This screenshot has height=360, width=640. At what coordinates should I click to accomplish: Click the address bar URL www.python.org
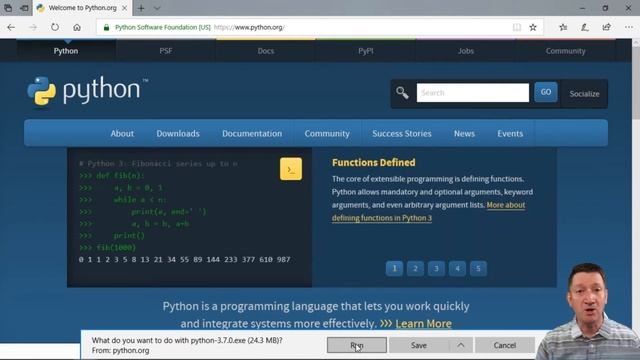[249, 27]
